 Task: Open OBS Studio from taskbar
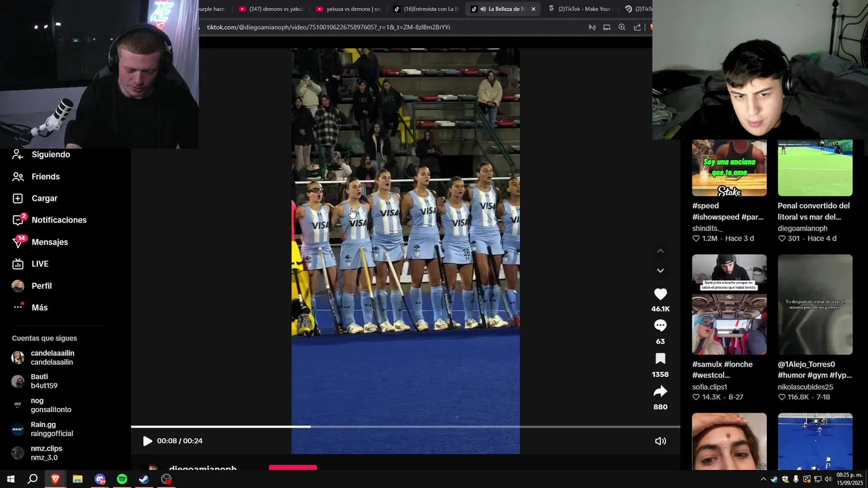[166, 479]
